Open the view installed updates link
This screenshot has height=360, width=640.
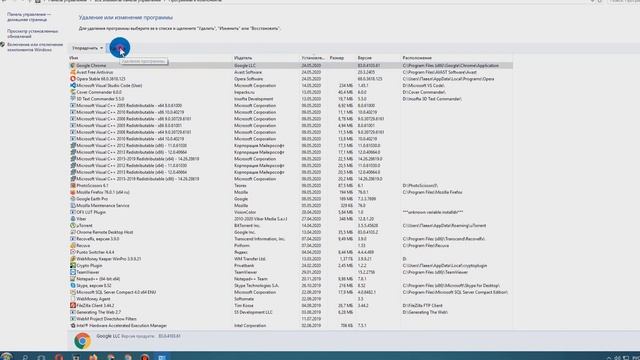pyautogui.click(x=33, y=33)
